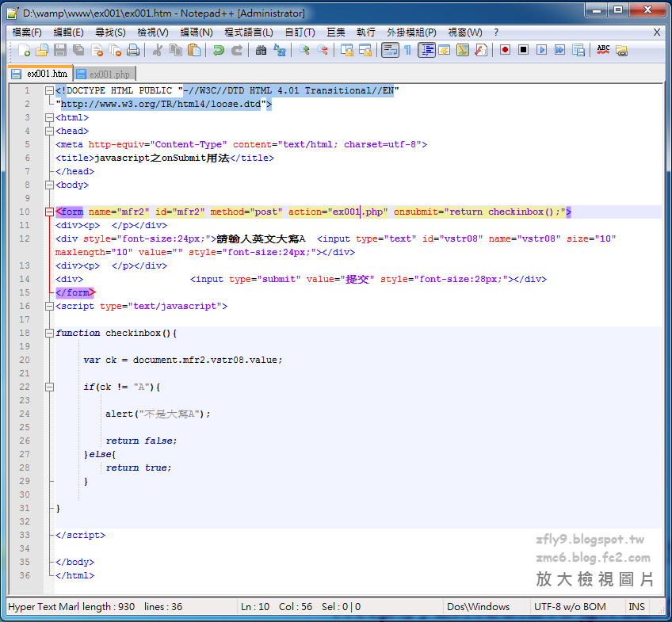Stop macro recording with the square icon
The height and width of the screenshot is (622, 672).
[523, 50]
